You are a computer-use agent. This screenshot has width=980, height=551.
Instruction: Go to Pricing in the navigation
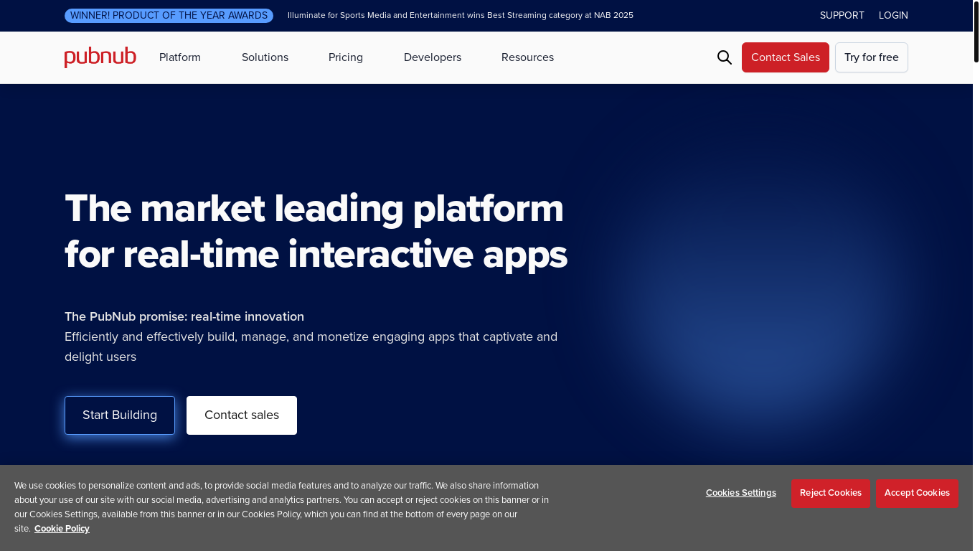point(346,57)
